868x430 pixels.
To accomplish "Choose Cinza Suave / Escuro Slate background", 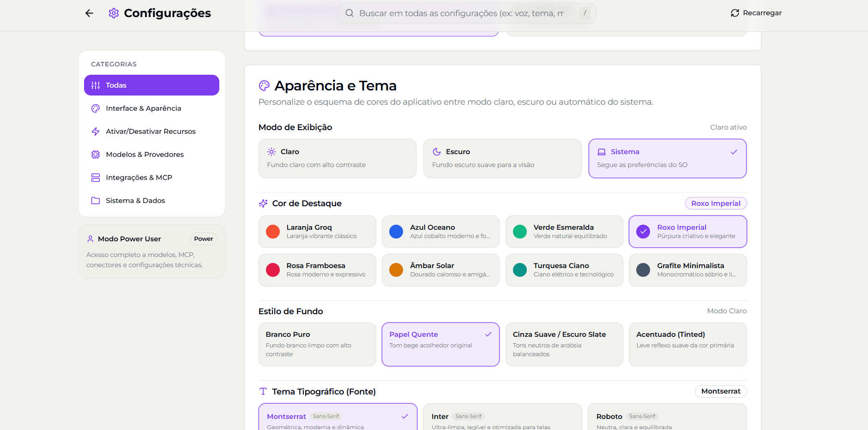I will click(x=564, y=344).
